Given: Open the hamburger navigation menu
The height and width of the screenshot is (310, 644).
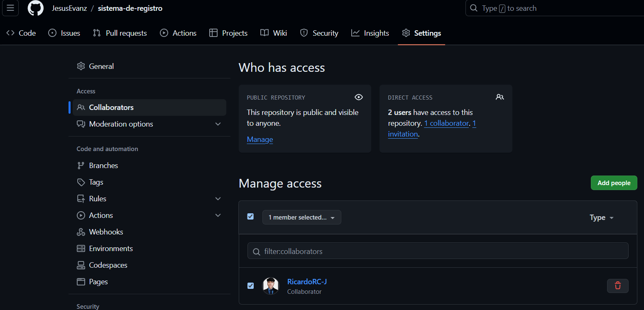Looking at the screenshot, I should pos(10,8).
